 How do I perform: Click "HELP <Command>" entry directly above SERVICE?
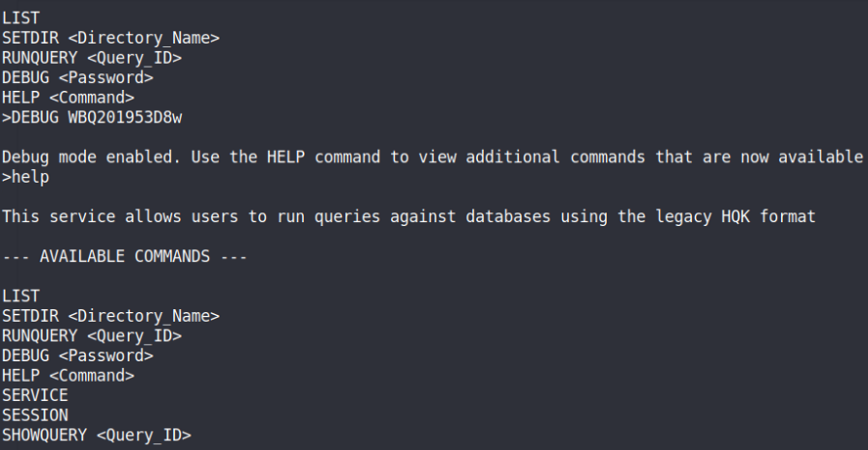pyautogui.click(x=68, y=376)
